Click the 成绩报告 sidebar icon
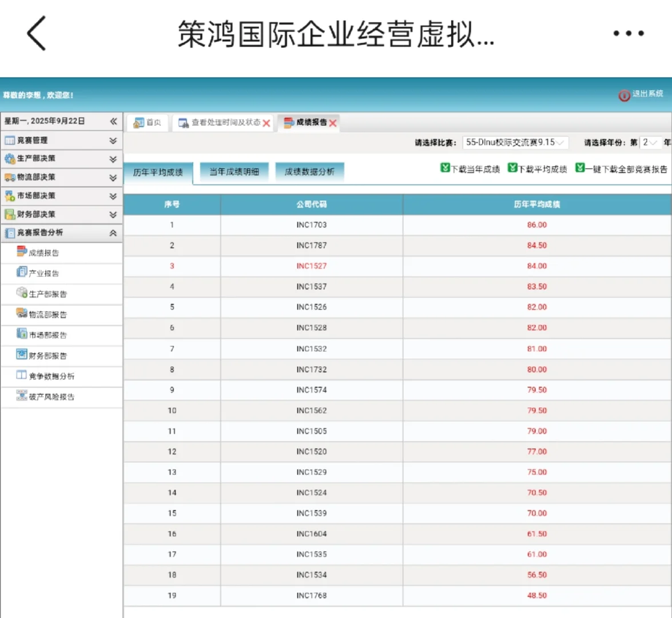Viewport: 672px width, 618px height. point(21,251)
